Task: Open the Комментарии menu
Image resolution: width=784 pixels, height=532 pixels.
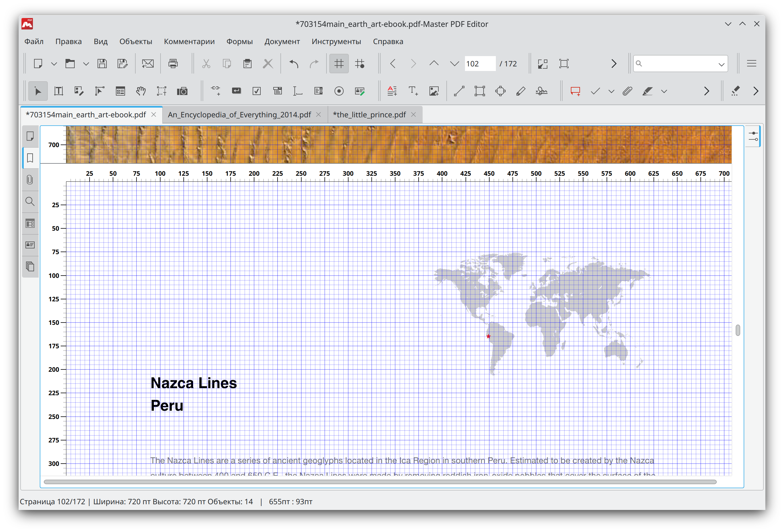Action: [x=189, y=41]
